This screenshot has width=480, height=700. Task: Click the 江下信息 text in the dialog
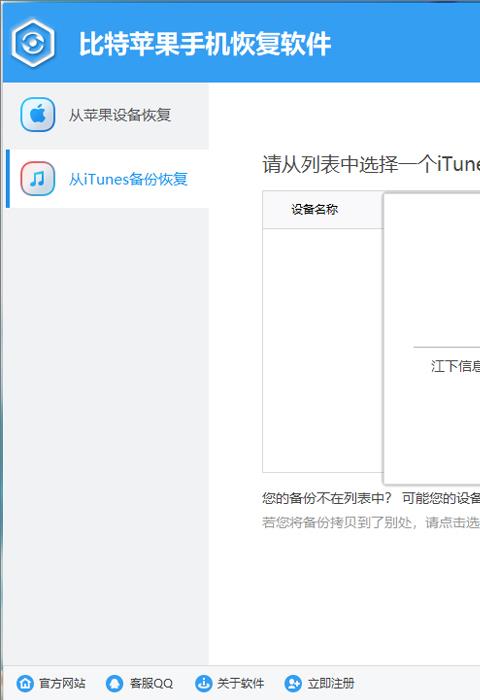tap(455, 366)
